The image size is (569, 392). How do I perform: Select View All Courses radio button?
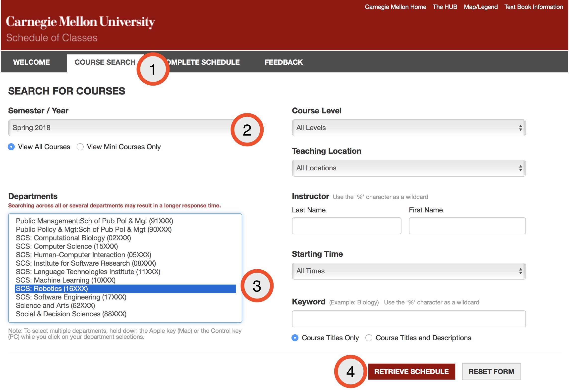11,147
